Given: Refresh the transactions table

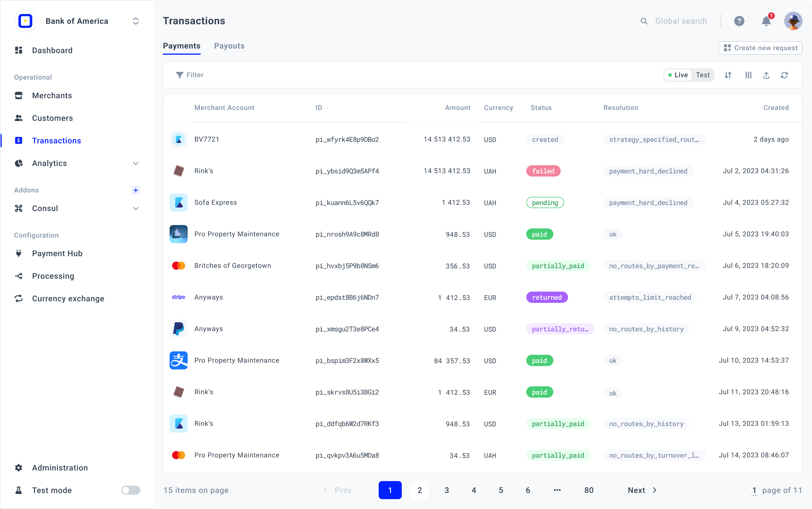Looking at the screenshot, I should coord(784,75).
